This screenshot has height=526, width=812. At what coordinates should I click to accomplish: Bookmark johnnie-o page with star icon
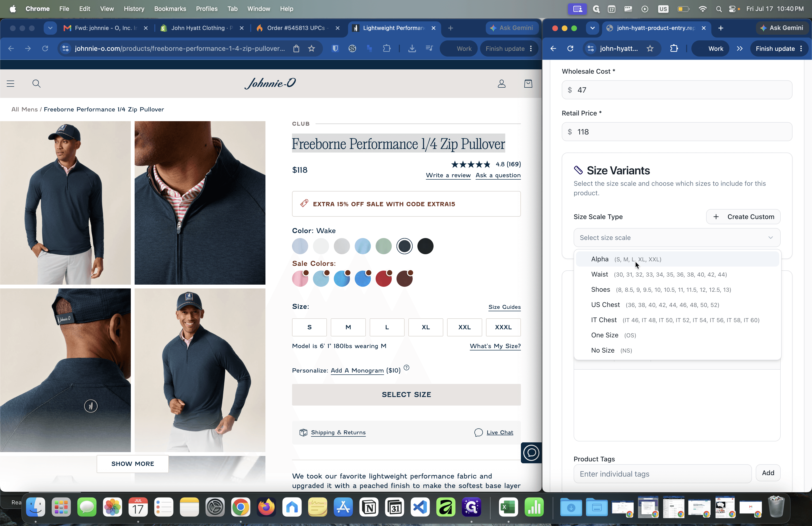pos(312,48)
